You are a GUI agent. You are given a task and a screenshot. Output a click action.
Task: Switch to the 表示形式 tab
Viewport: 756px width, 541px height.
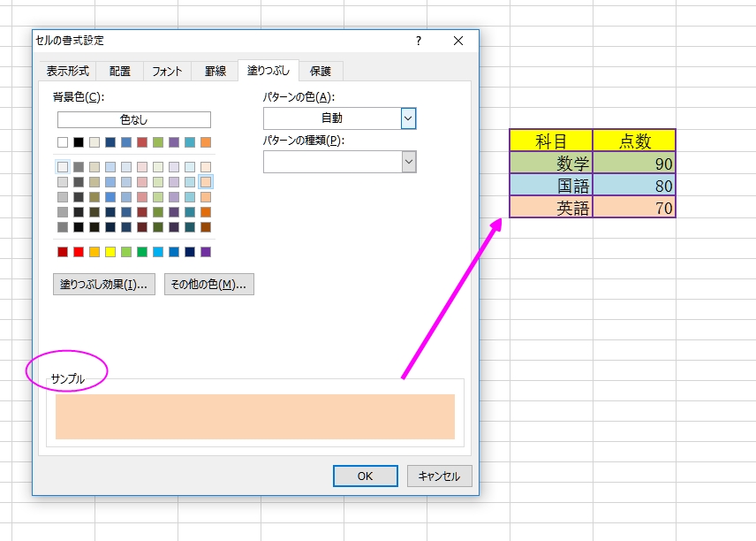coord(68,71)
